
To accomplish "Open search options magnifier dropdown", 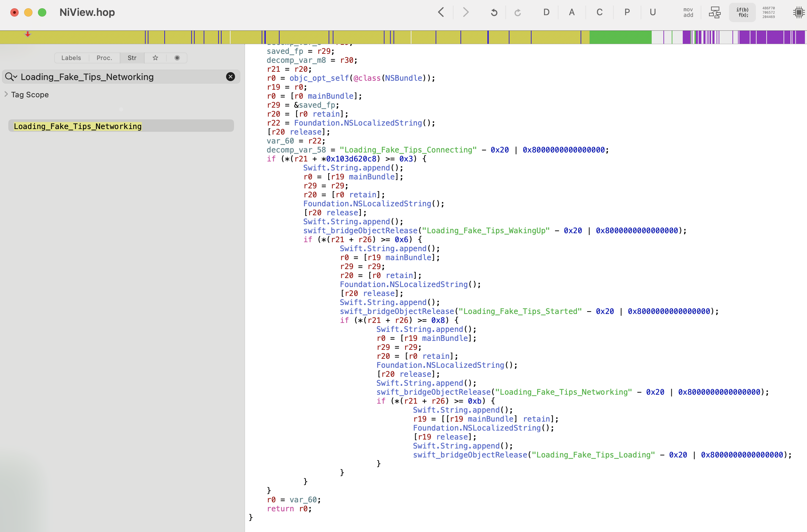I will (x=11, y=77).
